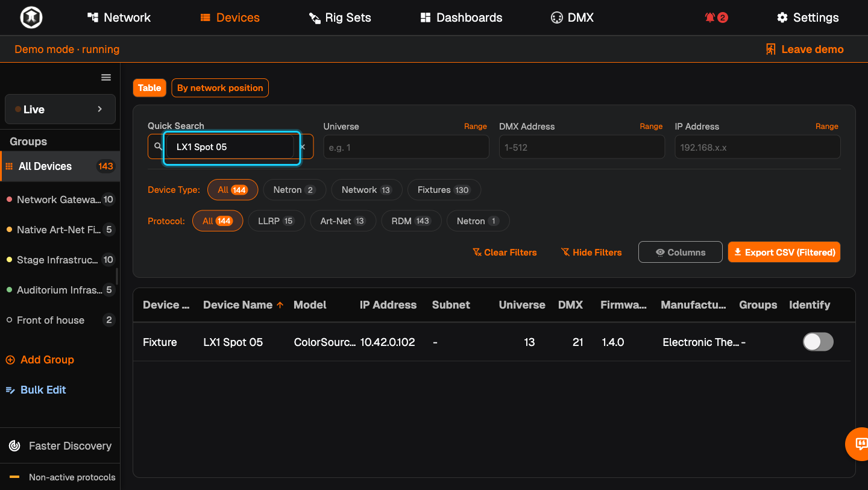Select the All protocol chip
Image resolution: width=868 pixels, height=490 pixels.
(x=218, y=221)
